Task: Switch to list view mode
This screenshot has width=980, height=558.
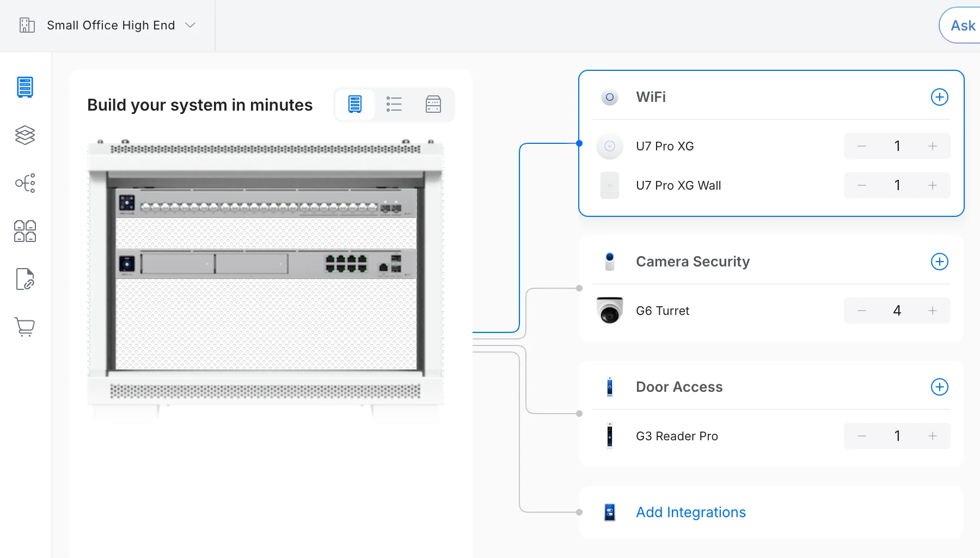Action: coord(394,104)
